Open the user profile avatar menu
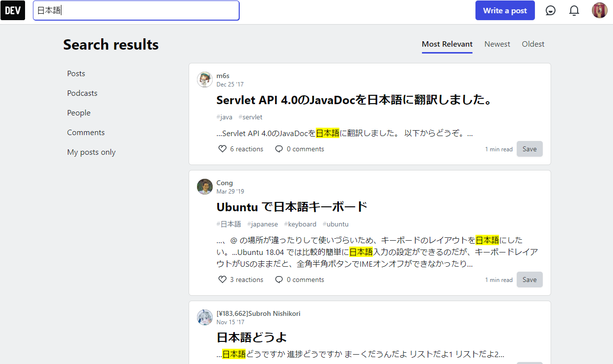This screenshot has height=364, width=613. 600,10
